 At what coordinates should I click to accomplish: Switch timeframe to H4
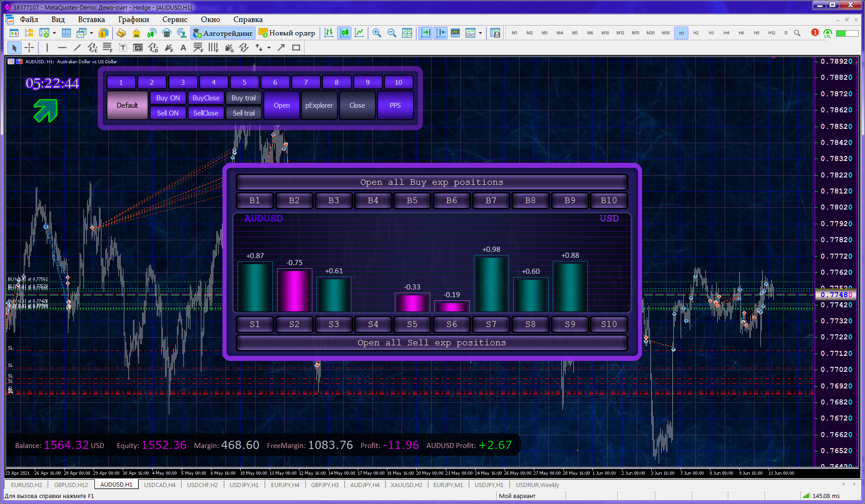click(726, 33)
